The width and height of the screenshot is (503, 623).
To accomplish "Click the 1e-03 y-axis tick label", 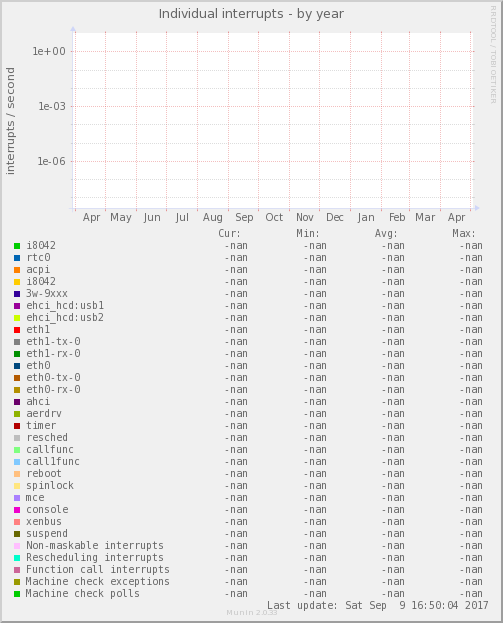I will 52,106.
